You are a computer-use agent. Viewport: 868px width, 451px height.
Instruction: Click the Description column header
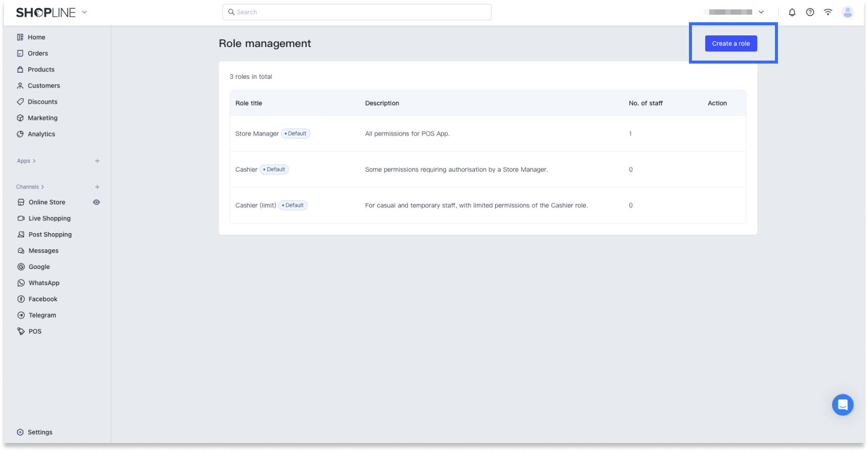pyautogui.click(x=382, y=103)
